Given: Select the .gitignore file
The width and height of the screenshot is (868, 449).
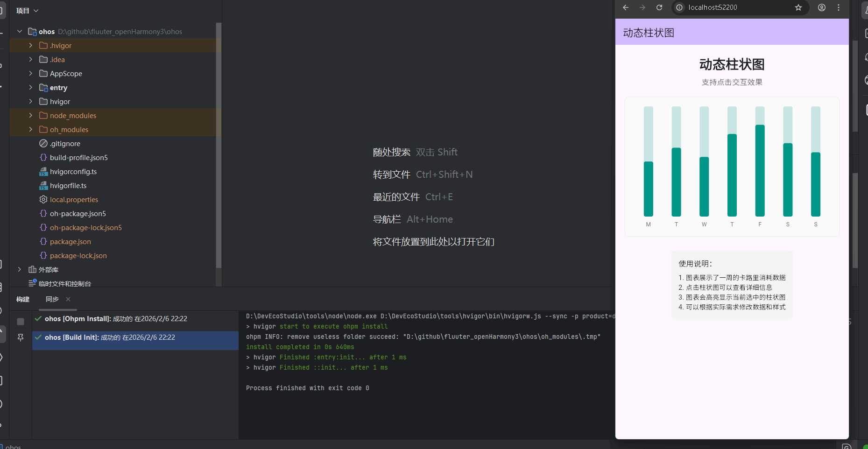Looking at the screenshot, I should (x=65, y=144).
